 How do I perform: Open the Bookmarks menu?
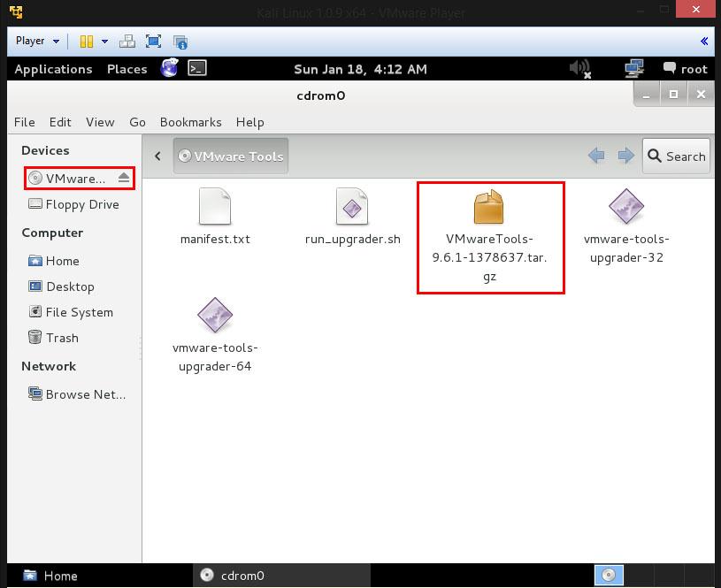191,122
